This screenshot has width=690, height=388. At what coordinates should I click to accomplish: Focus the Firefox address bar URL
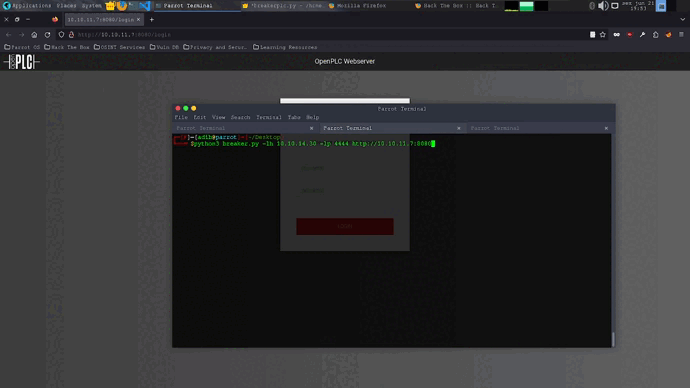click(125, 34)
